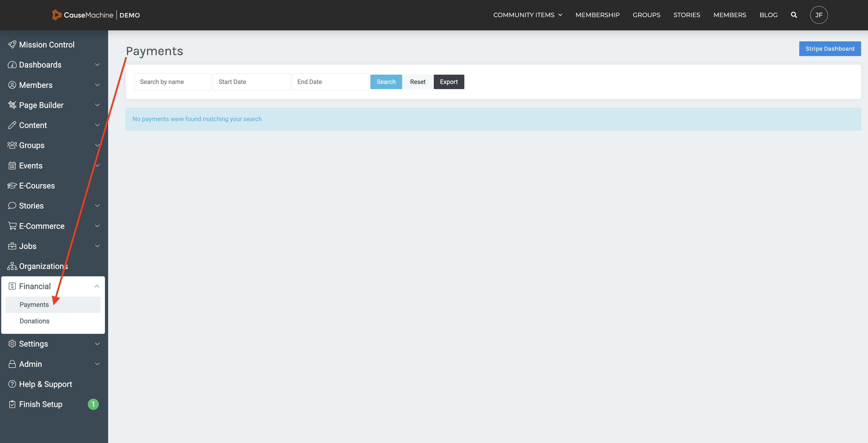
Task: Go to Membership in top navigation
Action: (x=597, y=15)
